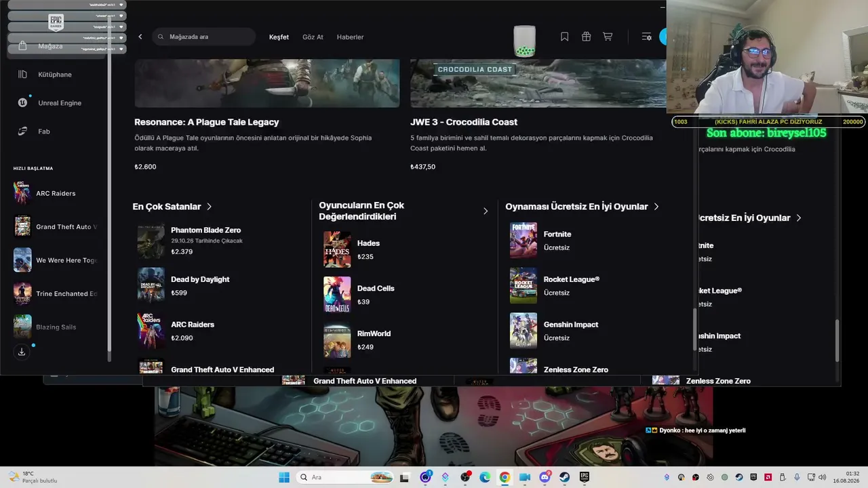Open the Dead by Daylight cover thumbnail
This screenshot has height=488, width=868.
click(x=151, y=285)
